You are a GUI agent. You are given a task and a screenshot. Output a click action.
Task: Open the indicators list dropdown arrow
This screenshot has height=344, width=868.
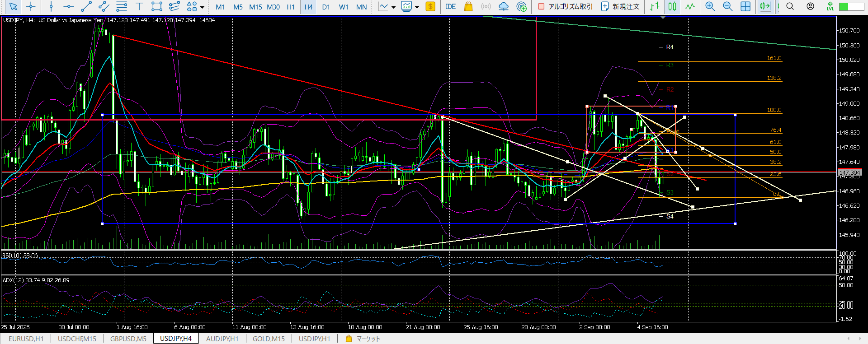393,7
